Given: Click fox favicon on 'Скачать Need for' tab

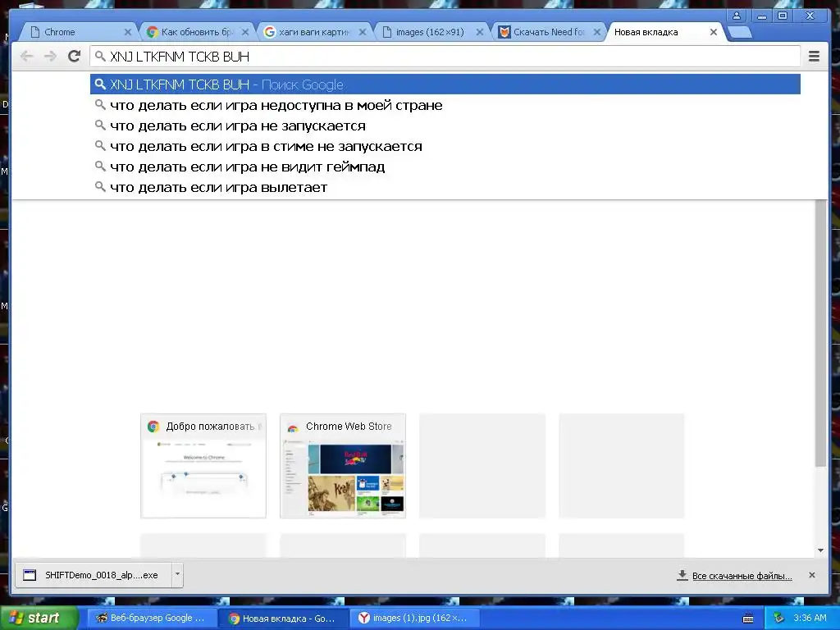Looking at the screenshot, I should pyautogui.click(x=504, y=32).
